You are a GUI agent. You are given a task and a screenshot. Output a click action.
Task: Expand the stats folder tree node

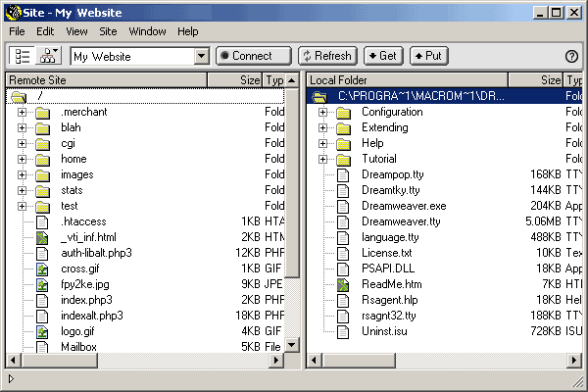[22, 191]
